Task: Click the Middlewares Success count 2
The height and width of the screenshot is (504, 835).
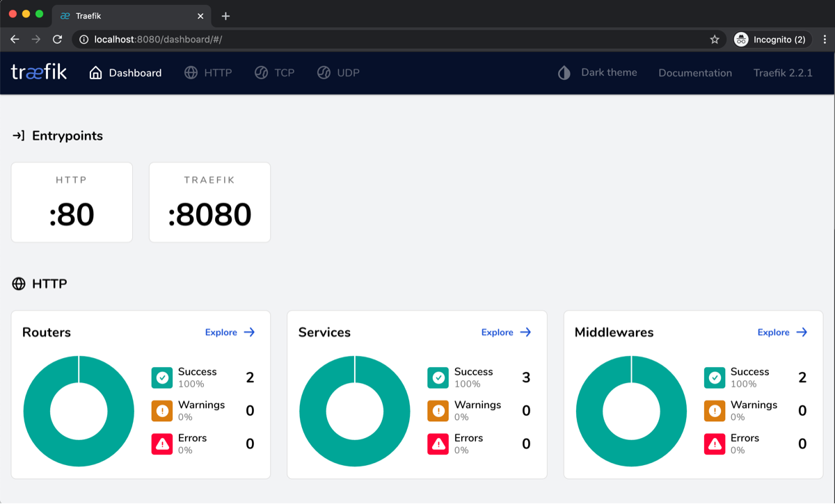Action: coord(802,377)
